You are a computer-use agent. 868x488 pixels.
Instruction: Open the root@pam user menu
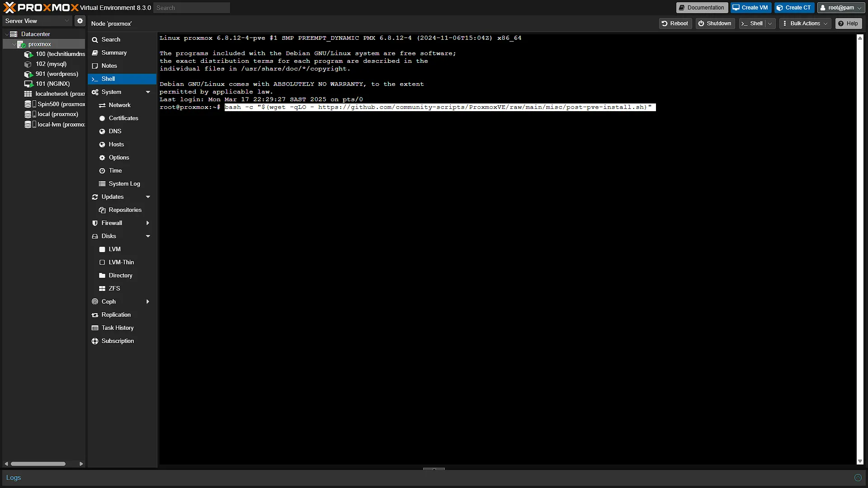tap(841, 8)
